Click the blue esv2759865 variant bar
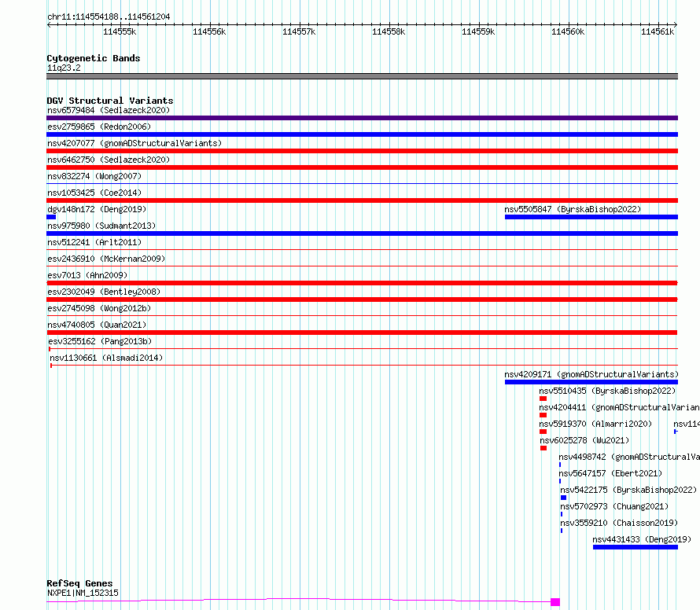Screen dimensions: 700x610 (x=362, y=134)
